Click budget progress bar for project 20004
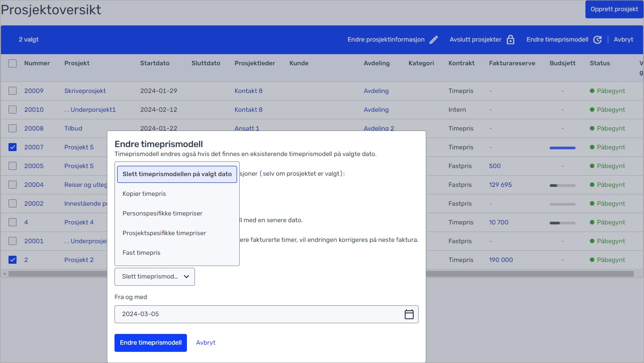Image resolution: width=644 pixels, height=363 pixels. (x=562, y=185)
